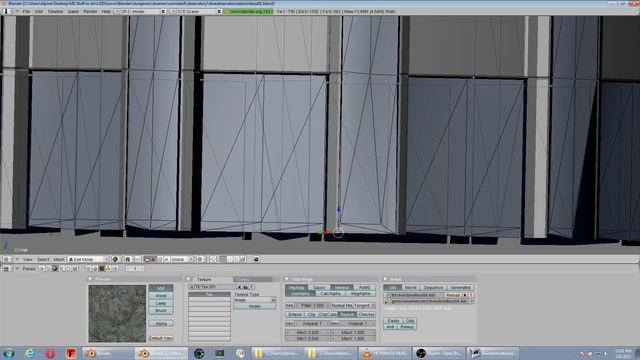
Task: Open the Tangent space dropdown
Action: click(364, 305)
